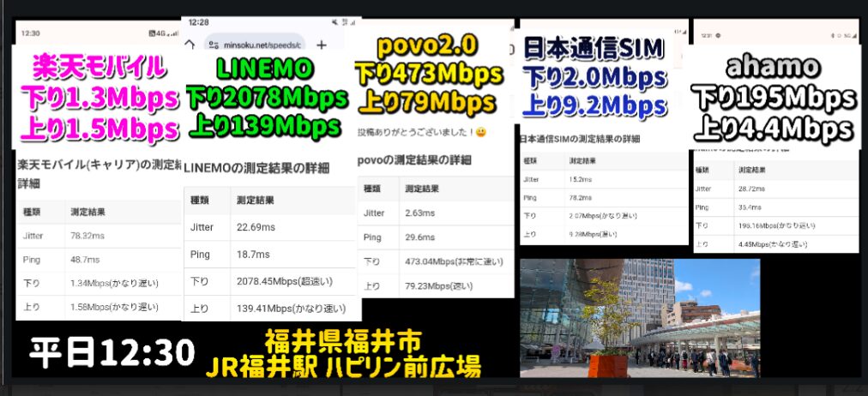This screenshot has width=868, height=396.
Task: Select 日本通信SIM Ping value 78.2ms
Action: tap(580, 197)
